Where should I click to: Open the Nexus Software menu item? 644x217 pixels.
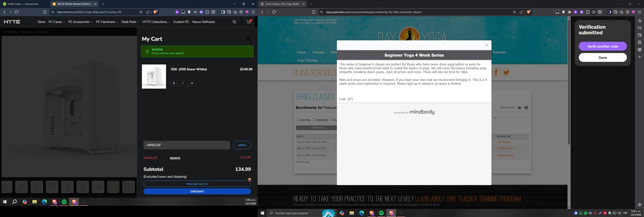(204, 22)
